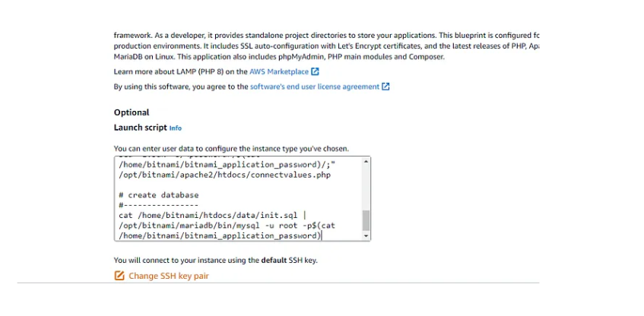Click edit icon beside Change SSH key pair
Image resolution: width=644 pixels, height=316 pixels.
pyautogui.click(x=119, y=276)
